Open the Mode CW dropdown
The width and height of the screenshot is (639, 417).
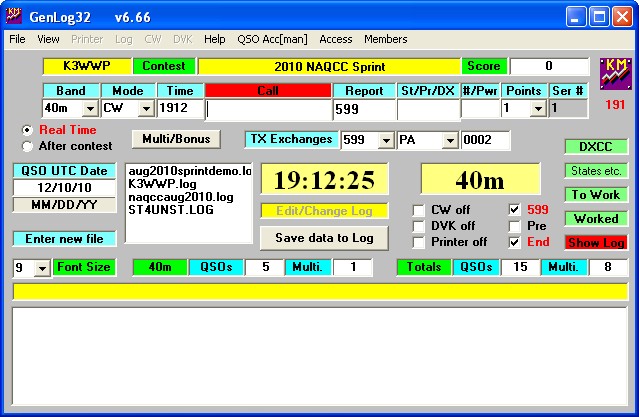[x=145, y=109]
